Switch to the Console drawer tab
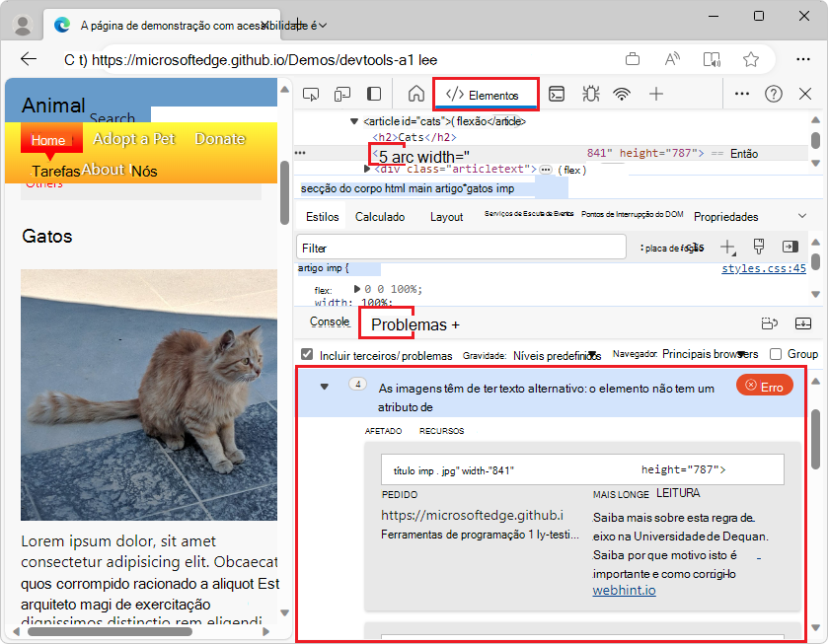This screenshot has height=644, width=828. pos(330,322)
